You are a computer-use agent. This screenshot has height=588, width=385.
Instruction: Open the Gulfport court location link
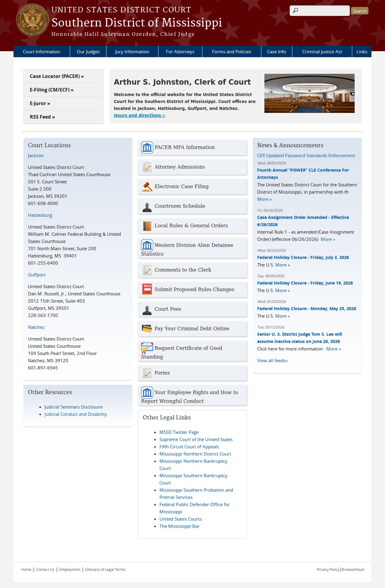coord(37,275)
